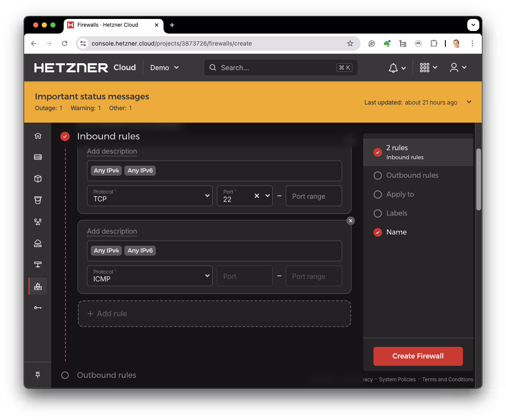Navigate to the Dashboard home icon
Screen dimensions: 506x420
coord(38,136)
